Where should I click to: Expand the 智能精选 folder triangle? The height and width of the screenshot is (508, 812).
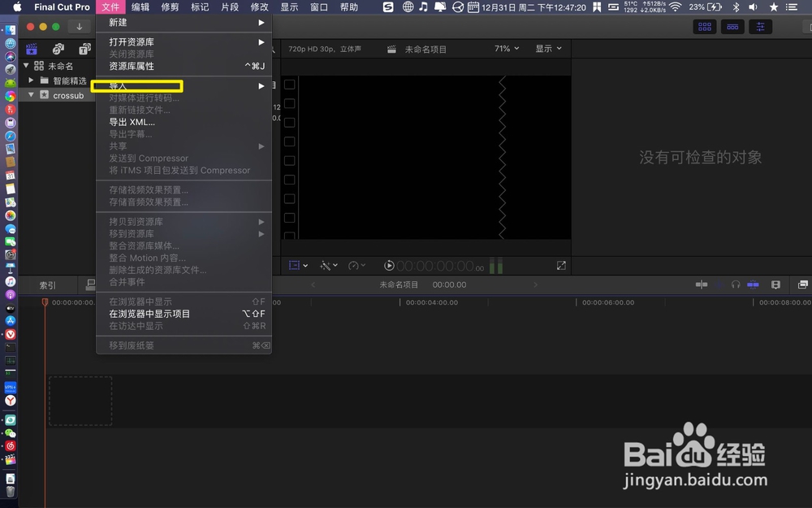(31, 80)
